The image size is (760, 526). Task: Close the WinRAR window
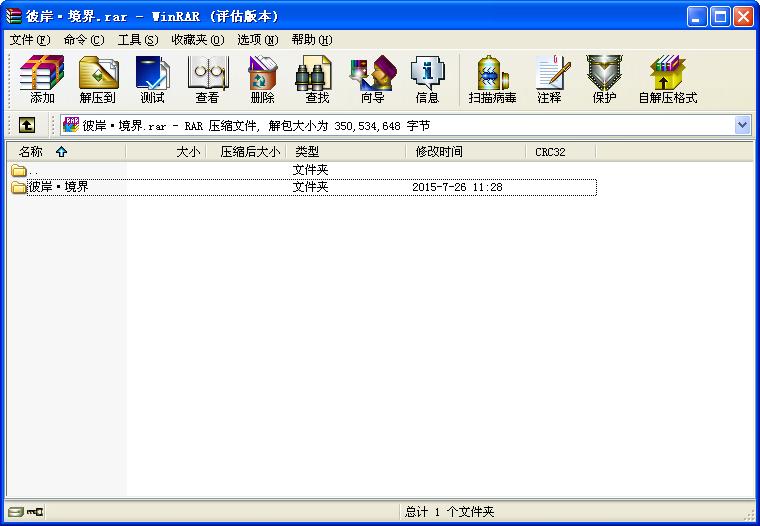pyautogui.click(x=743, y=16)
